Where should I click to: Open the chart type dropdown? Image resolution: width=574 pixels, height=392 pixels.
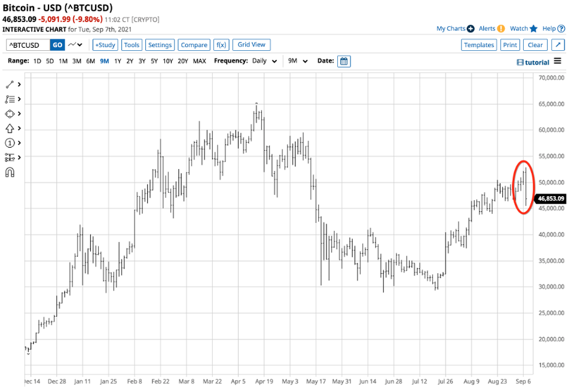[x=75, y=45]
